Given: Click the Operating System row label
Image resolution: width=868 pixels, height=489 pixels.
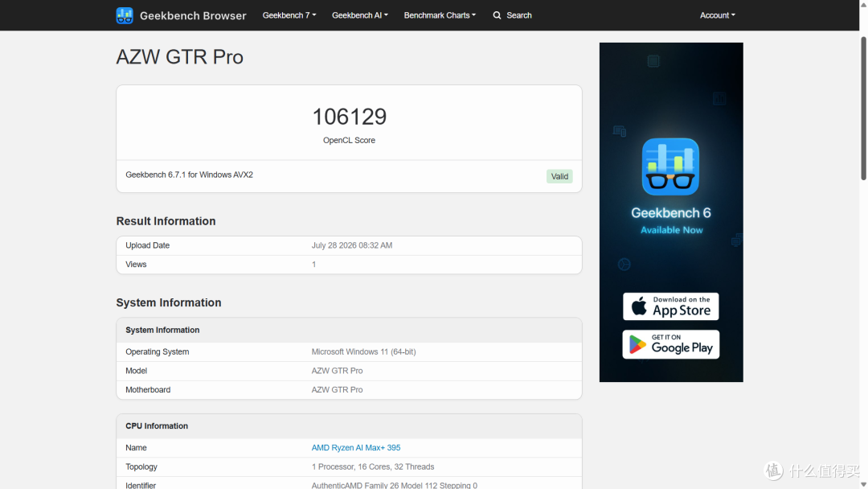Looking at the screenshot, I should [158, 351].
